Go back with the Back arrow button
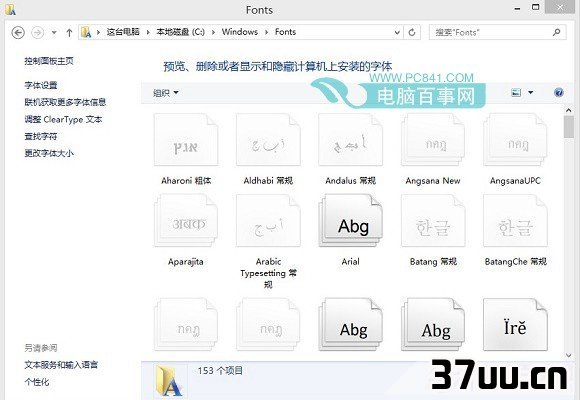Screen dimensions: 580x400 18,33
